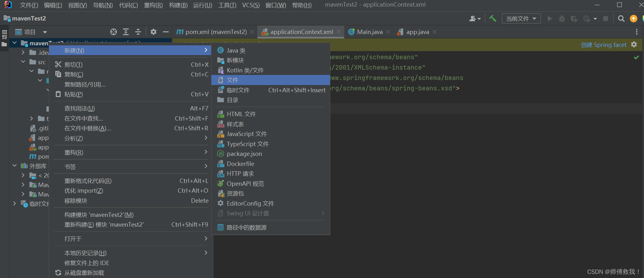Click the collapse all icon in project panel
This screenshot has width=644, height=278.
138,32
